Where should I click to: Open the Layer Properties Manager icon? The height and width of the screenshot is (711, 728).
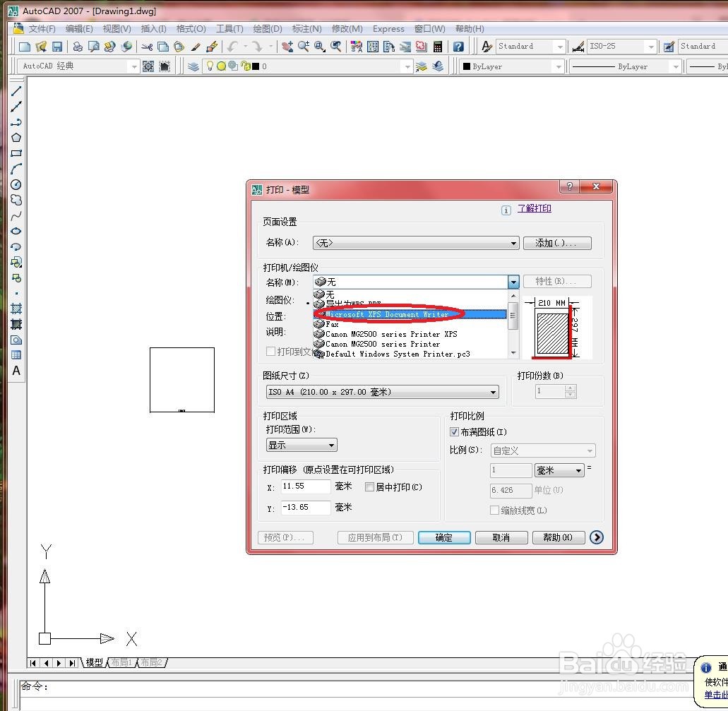(193, 66)
